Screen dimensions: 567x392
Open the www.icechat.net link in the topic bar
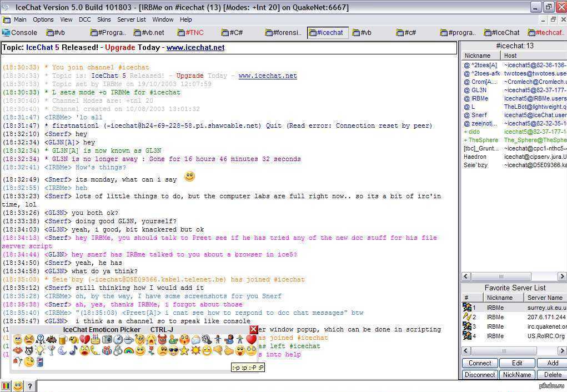click(x=195, y=48)
